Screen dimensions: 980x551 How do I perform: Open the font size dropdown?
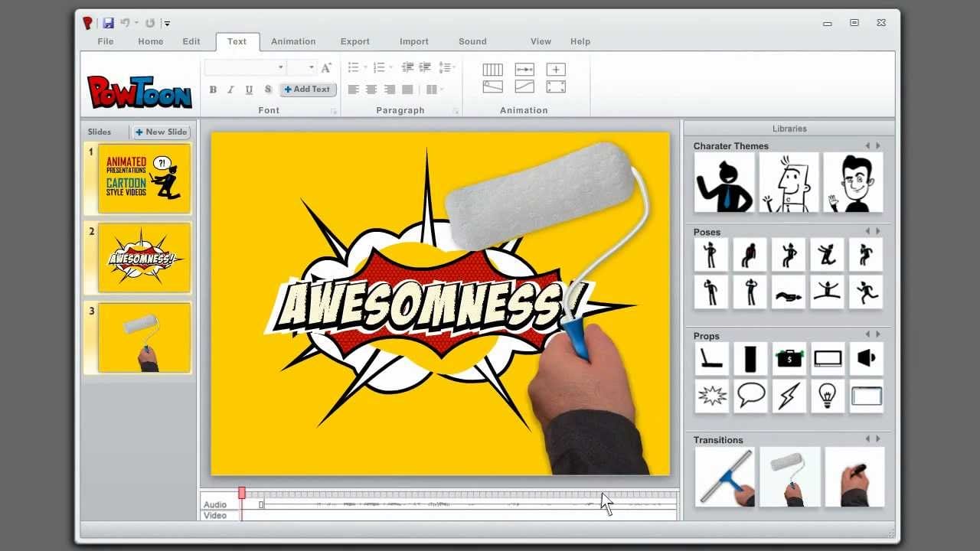[302, 67]
